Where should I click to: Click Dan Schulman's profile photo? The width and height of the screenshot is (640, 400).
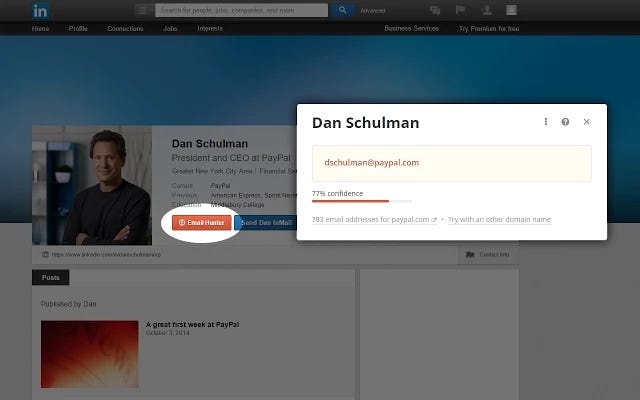coord(92,185)
